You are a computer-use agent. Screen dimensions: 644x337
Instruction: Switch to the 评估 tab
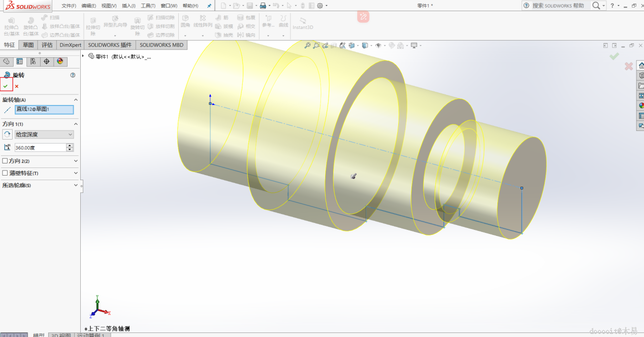tap(47, 45)
